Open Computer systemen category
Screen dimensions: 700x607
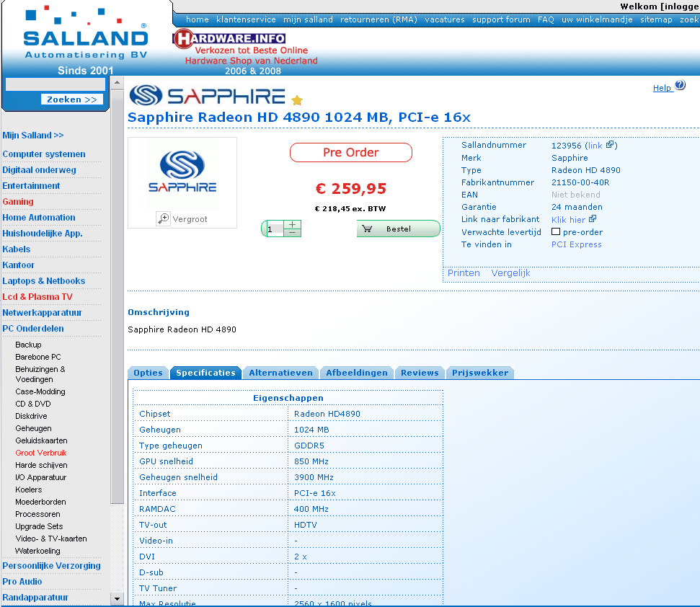pos(44,154)
